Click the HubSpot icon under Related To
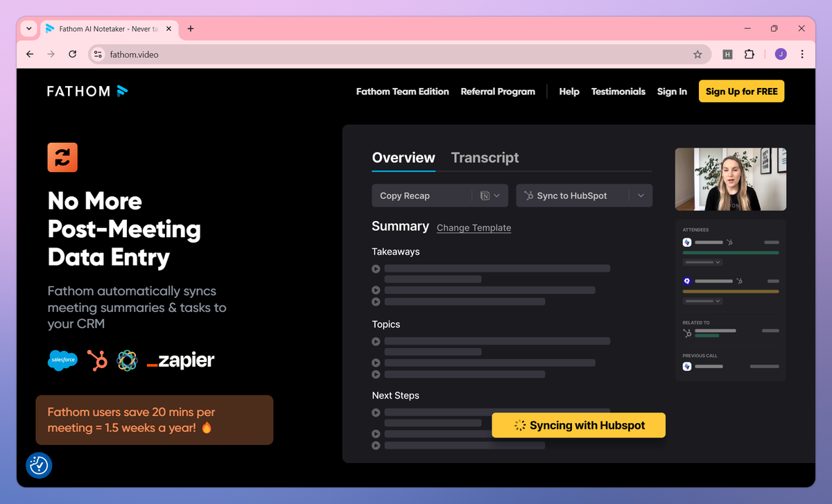The image size is (832, 504). (x=687, y=333)
